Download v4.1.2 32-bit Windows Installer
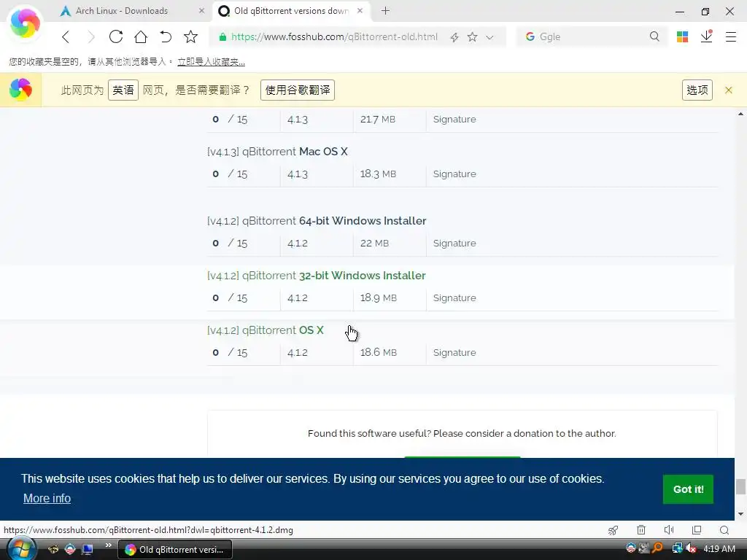The width and height of the screenshot is (747, 560). click(317, 276)
